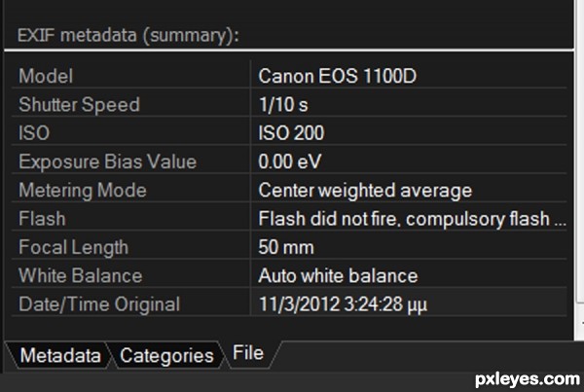Select the 50 mm value

point(286,247)
